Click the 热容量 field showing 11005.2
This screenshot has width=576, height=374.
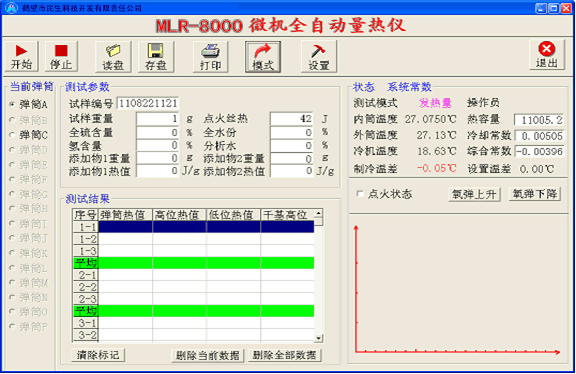(539, 120)
